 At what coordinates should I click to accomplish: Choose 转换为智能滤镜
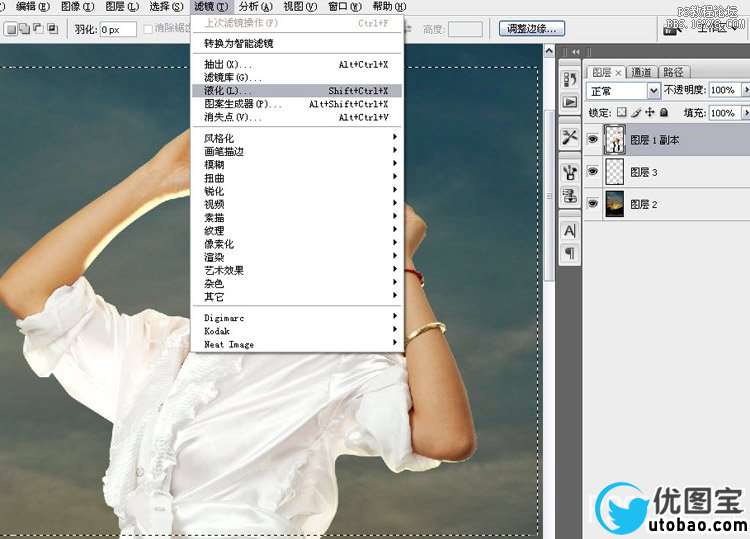(x=297, y=44)
